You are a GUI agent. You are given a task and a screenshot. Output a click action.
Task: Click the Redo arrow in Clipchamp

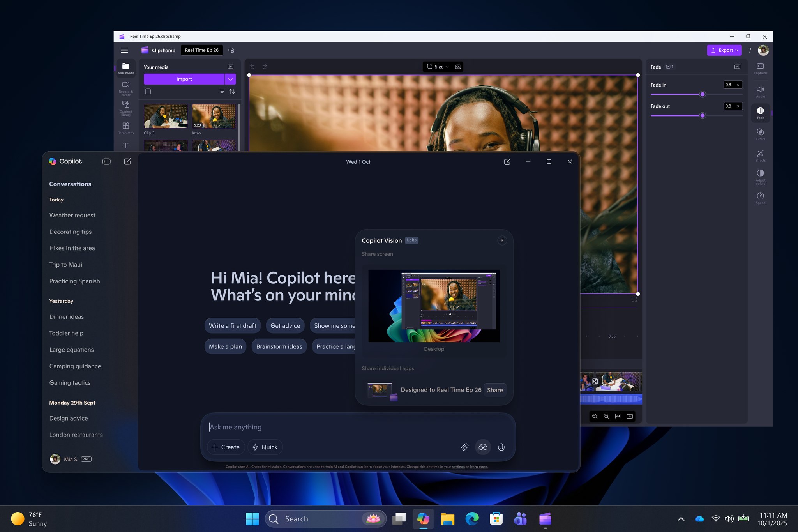tap(265, 67)
